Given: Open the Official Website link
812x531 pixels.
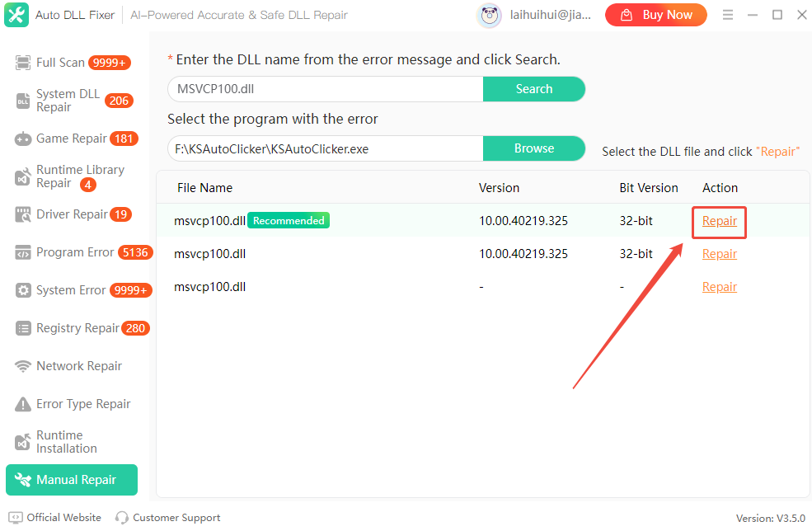Looking at the screenshot, I should 63,518.
